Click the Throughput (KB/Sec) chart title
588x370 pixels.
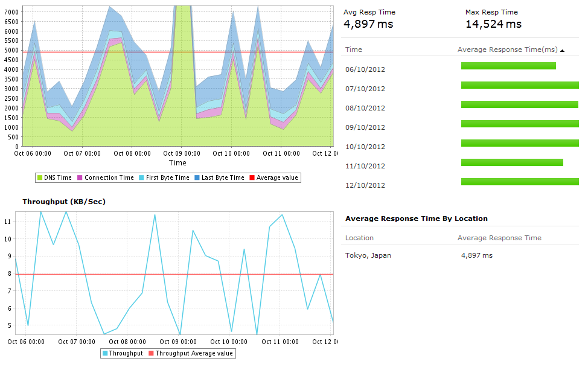(64, 202)
